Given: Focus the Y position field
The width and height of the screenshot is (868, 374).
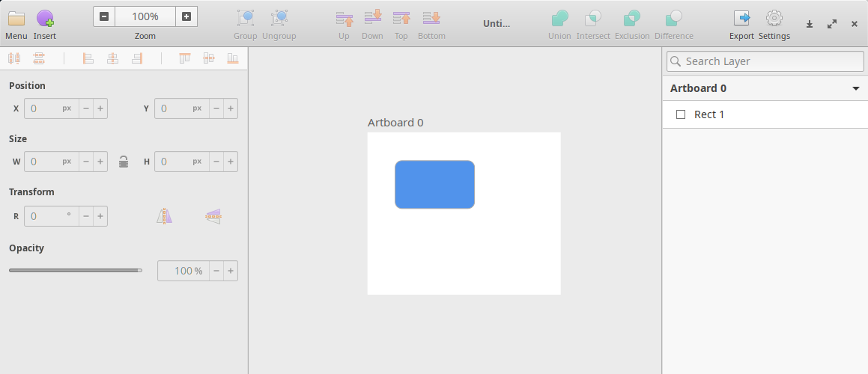Looking at the screenshot, I should [181, 108].
